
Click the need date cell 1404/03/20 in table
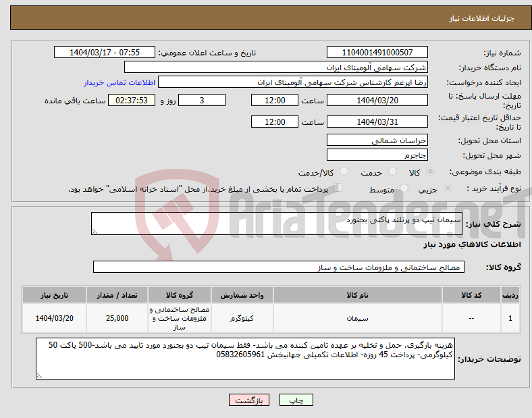pos(54,318)
